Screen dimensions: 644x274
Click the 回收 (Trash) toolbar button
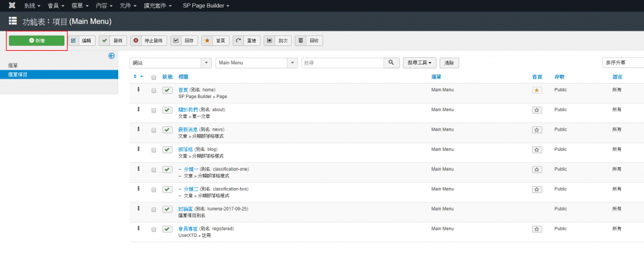tap(309, 40)
